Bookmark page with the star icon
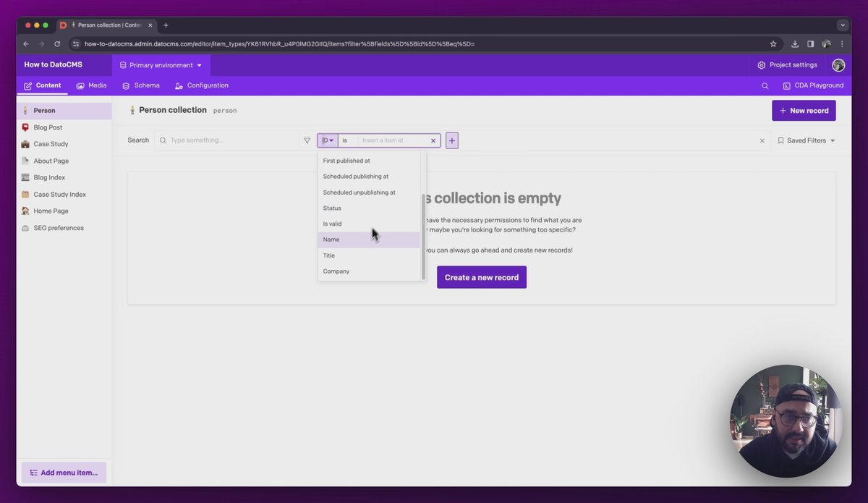Image resolution: width=868 pixels, height=503 pixels. pyautogui.click(x=773, y=43)
